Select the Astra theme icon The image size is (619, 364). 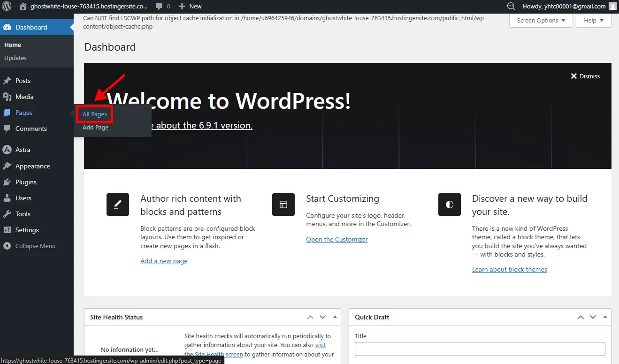pos(8,150)
